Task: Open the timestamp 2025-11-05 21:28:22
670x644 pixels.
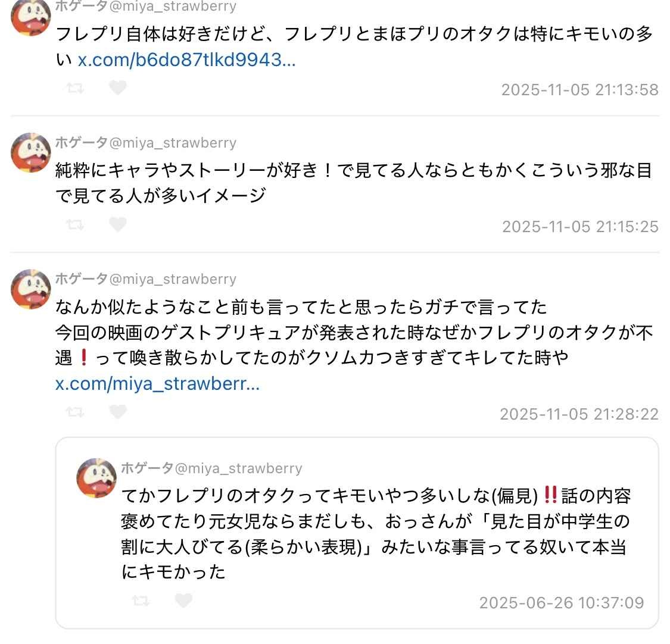Action: [579, 414]
